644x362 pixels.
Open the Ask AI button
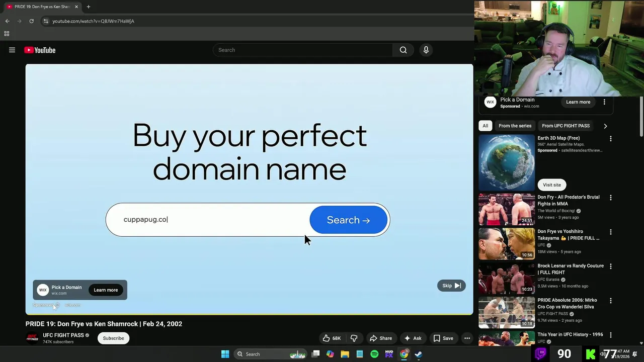coord(413,338)
